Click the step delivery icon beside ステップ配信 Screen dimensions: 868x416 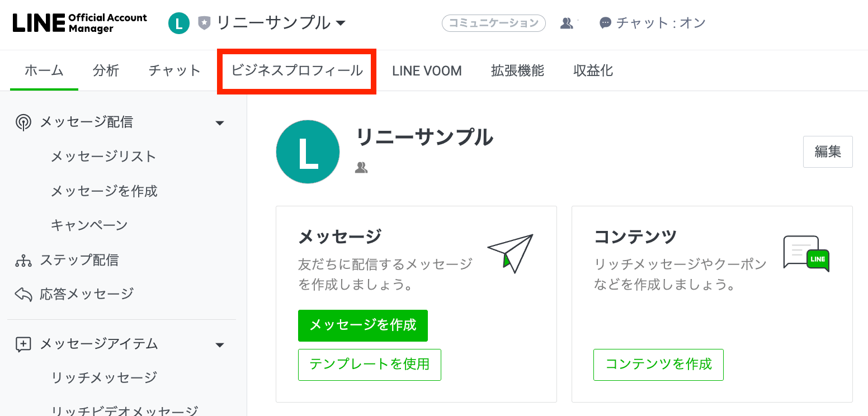[23, 260]
